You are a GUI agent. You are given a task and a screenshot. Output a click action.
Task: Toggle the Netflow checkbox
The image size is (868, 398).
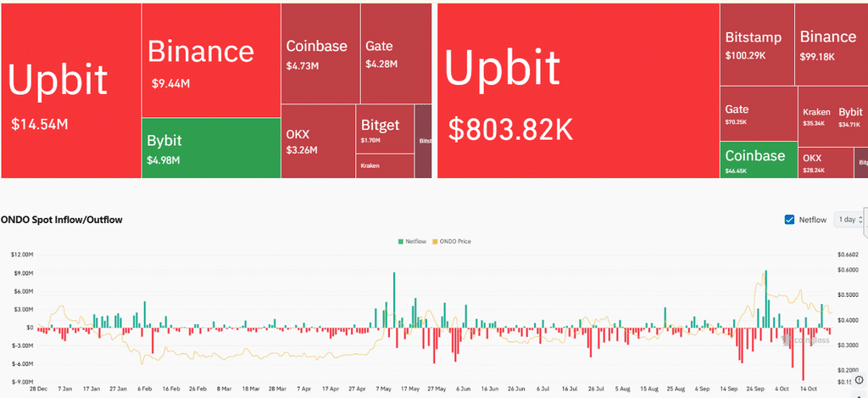790,220
